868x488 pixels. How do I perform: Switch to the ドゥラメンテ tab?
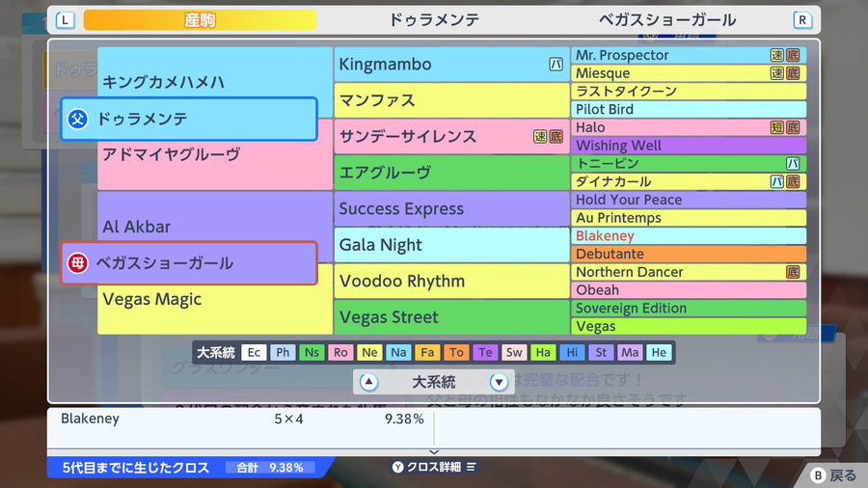[x=434, y=20]
